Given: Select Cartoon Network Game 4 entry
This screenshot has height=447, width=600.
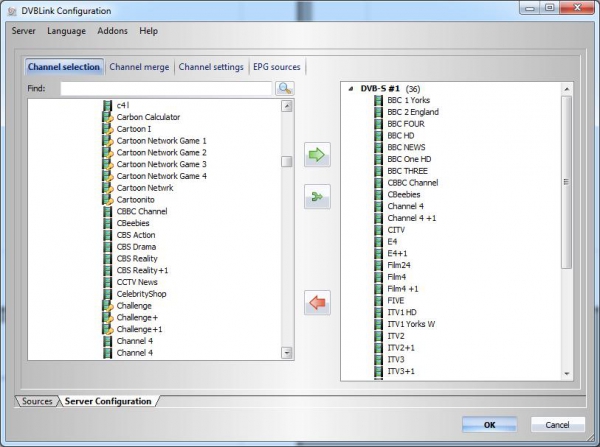Looking at the screenshot, I should [x=161, y=176].
